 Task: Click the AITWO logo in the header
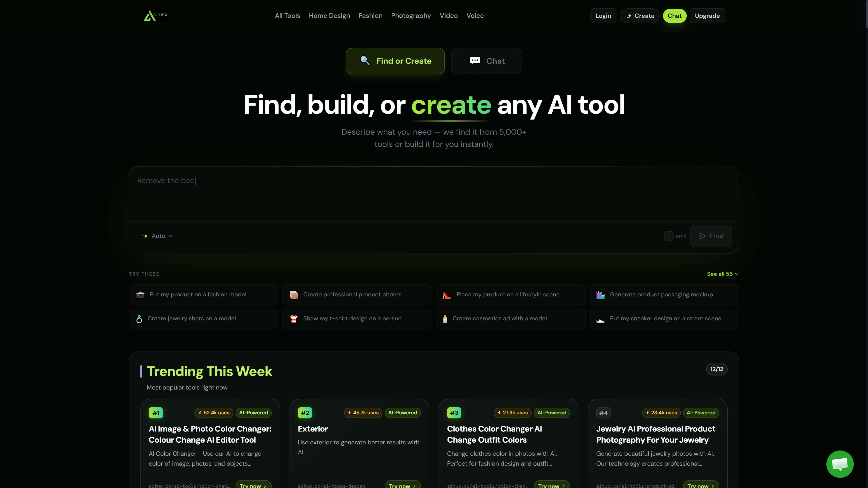[155, 16]
